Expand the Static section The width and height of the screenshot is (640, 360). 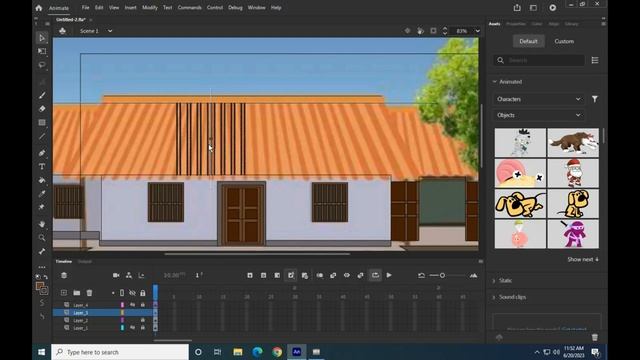point(494,281)
